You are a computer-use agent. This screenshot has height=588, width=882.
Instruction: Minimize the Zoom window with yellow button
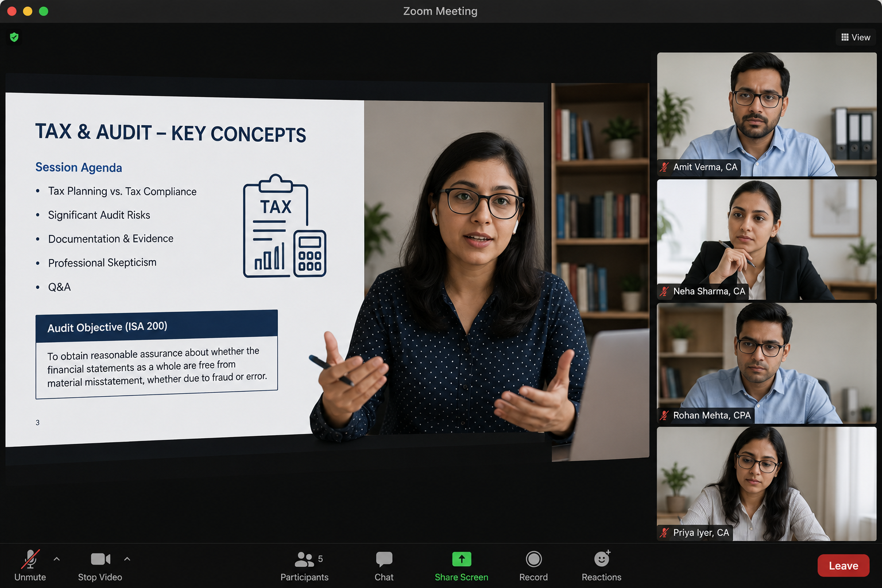tap(28, 11)
